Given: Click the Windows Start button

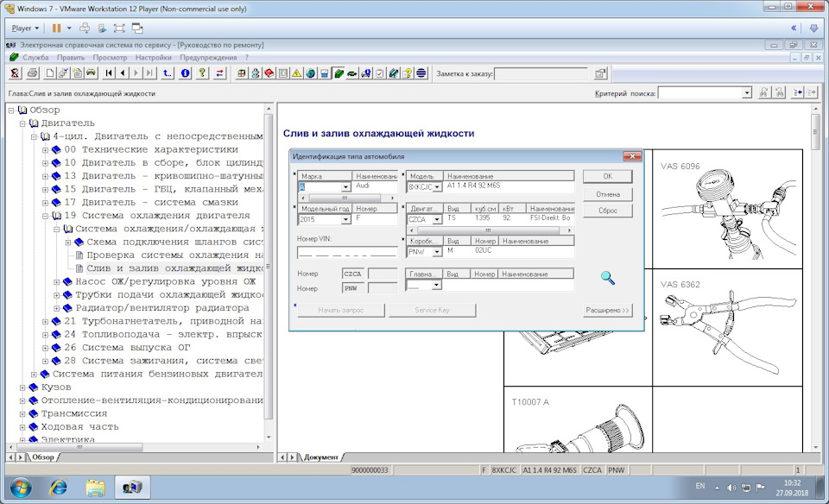Looking at the screenshot, I should point(21,487).
